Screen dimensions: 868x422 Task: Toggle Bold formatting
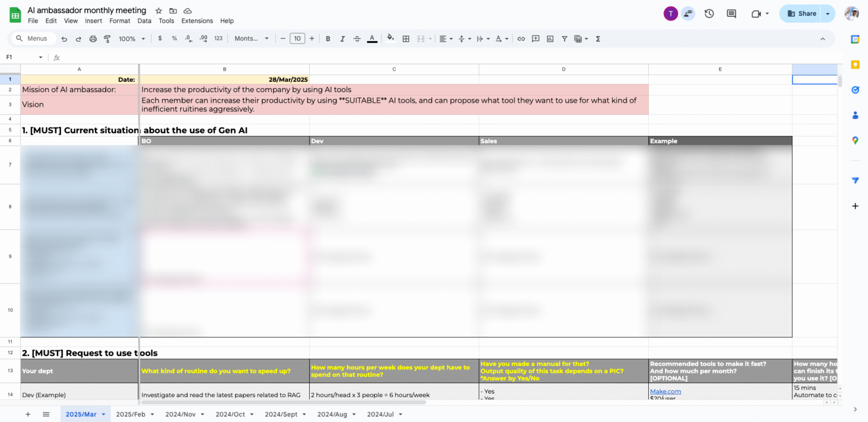click(328, 39)
